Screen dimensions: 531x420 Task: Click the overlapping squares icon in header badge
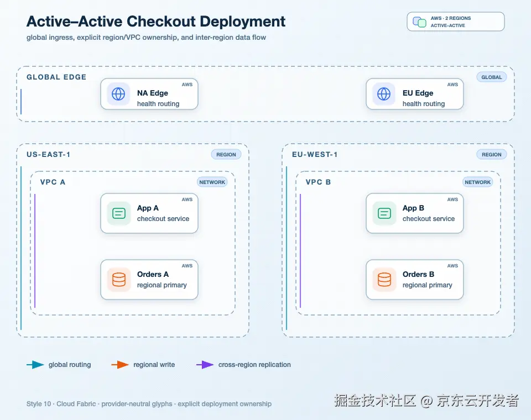click(x=420, y=22)
